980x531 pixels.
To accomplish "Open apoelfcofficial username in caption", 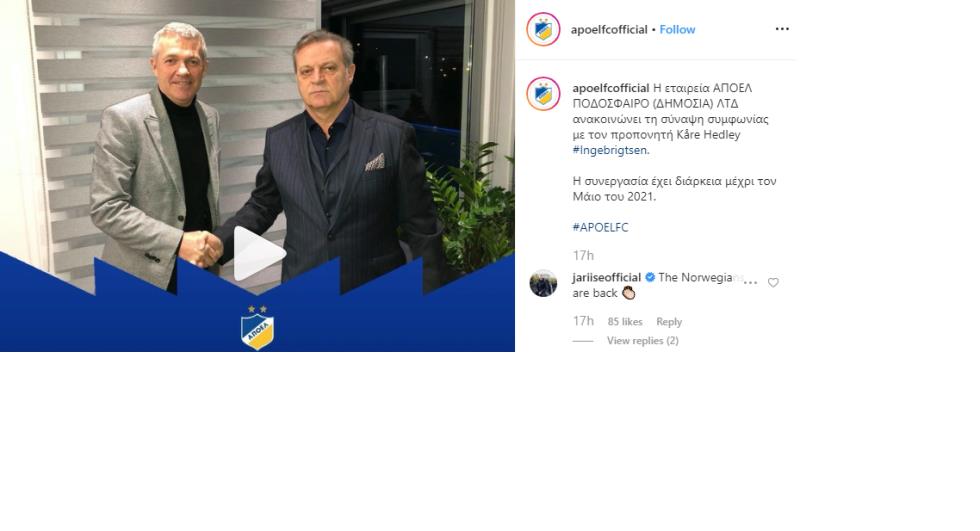I will 611,88.
